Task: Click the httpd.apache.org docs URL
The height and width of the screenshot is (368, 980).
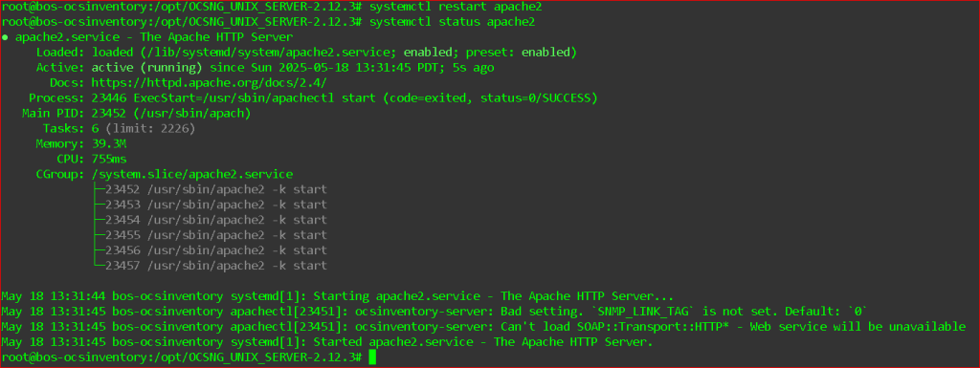Action: coord(210,83)
